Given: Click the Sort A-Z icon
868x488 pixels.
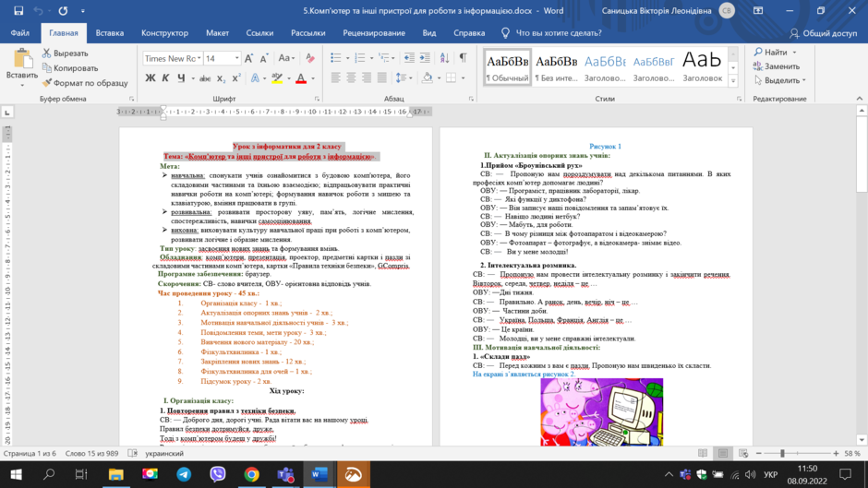Looking at the screenshot, I should pyautogui.click(x=444, y=58).
